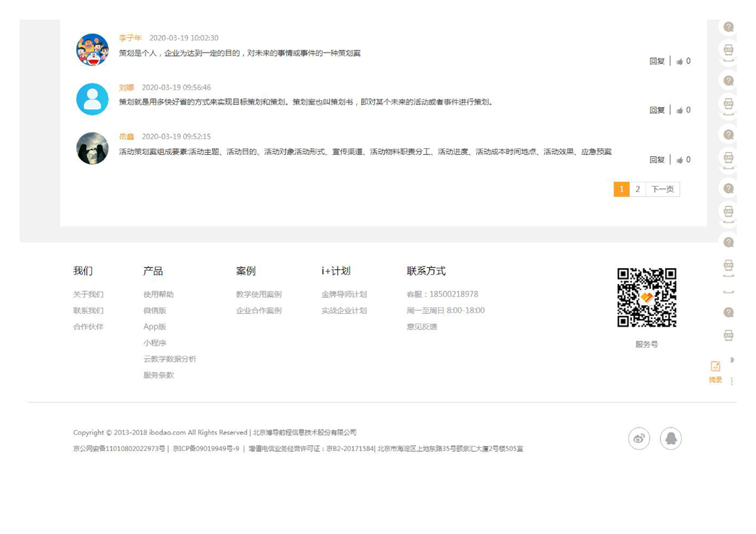Visit 教学使用案例 link

coord(259,294)
